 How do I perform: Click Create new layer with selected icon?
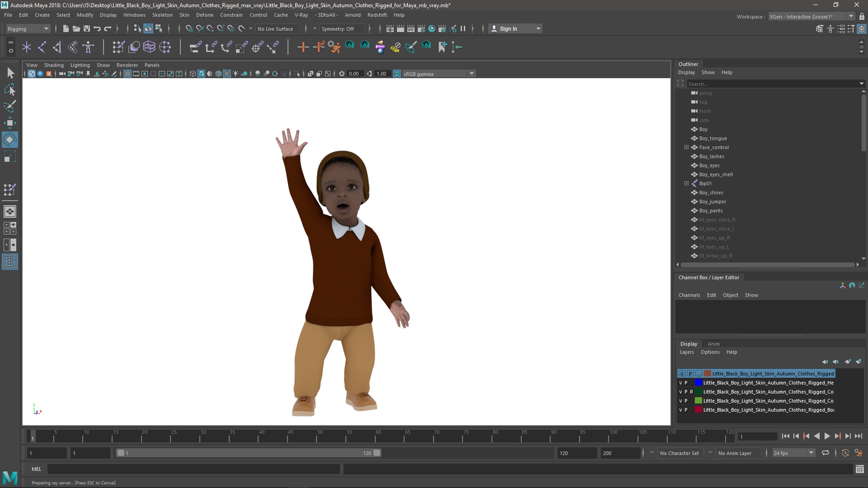pos(859,361)
